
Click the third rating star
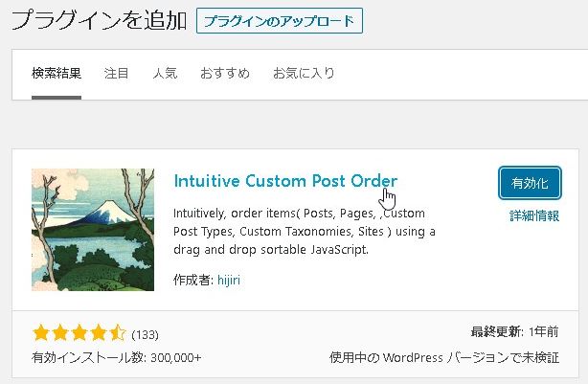coord(79,334)
